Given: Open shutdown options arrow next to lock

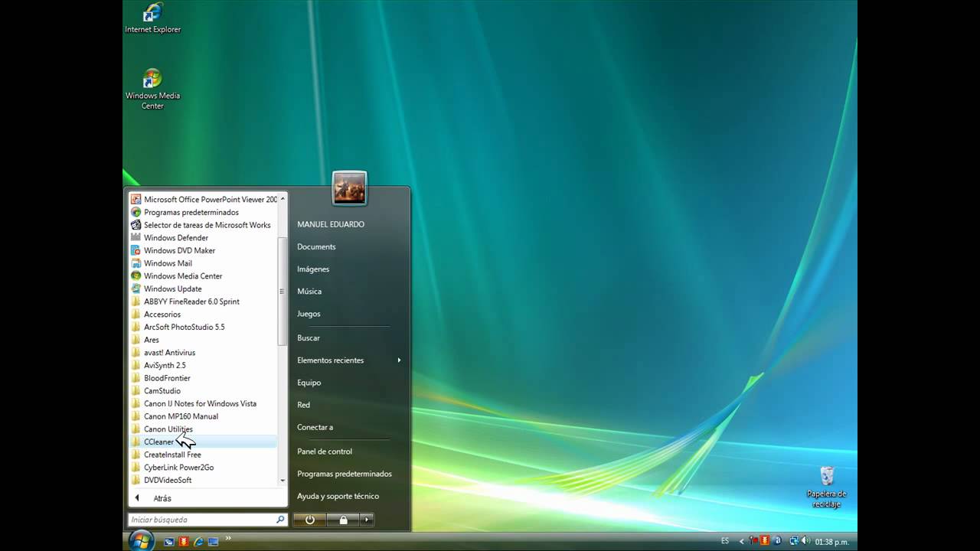Looking at the screenshot, I should click(x=367, y=520).
